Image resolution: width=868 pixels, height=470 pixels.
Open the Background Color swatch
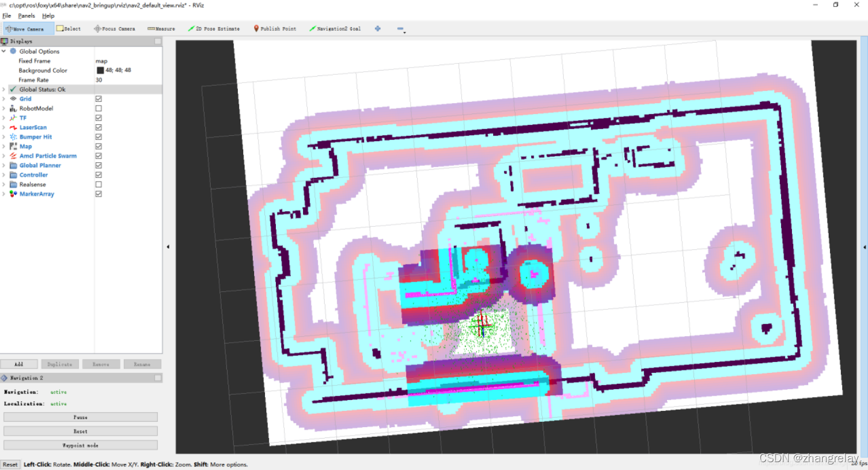(x=100, y=71)
